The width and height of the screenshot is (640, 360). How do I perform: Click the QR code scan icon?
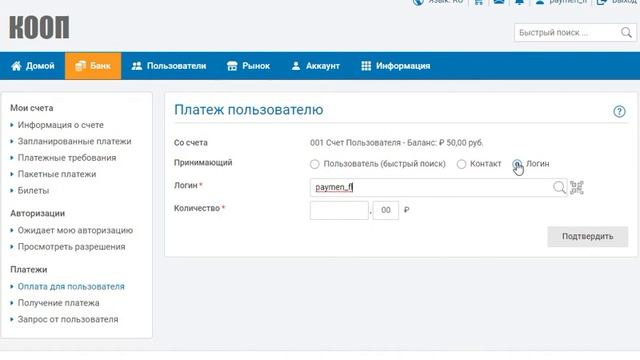coord(576,187)
